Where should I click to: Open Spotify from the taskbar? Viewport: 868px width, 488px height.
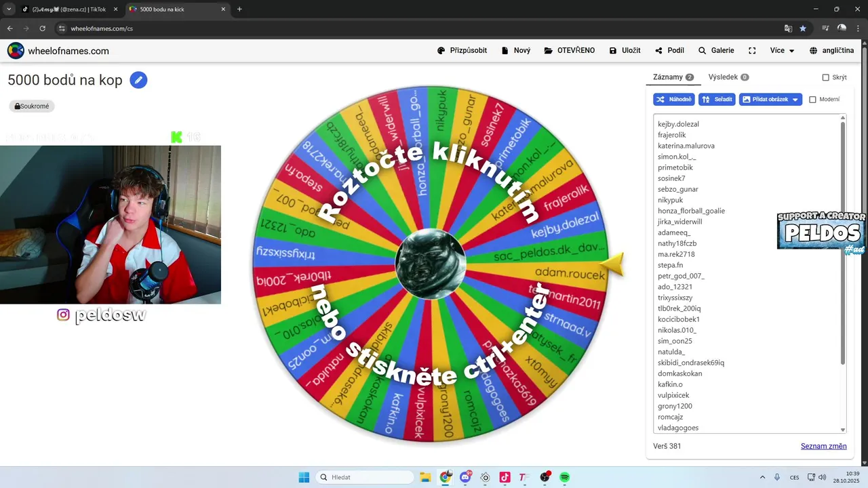coord(564,477)
